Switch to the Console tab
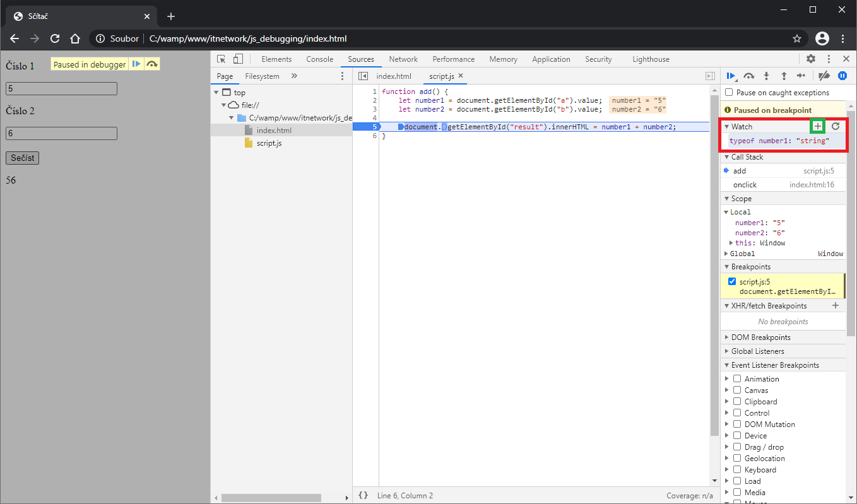Viewport: 857px width, 504px height. (319, 59)
